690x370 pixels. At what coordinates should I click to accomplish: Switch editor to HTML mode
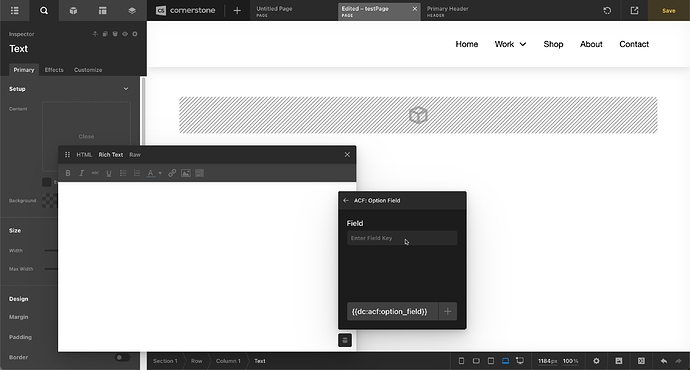pos(84,154)
